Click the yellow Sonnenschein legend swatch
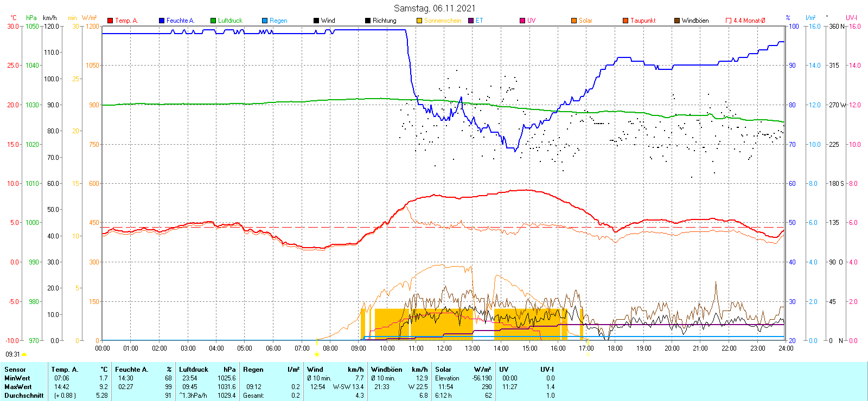868x401 pixels. pyautogui.click(x=419, y=21)
